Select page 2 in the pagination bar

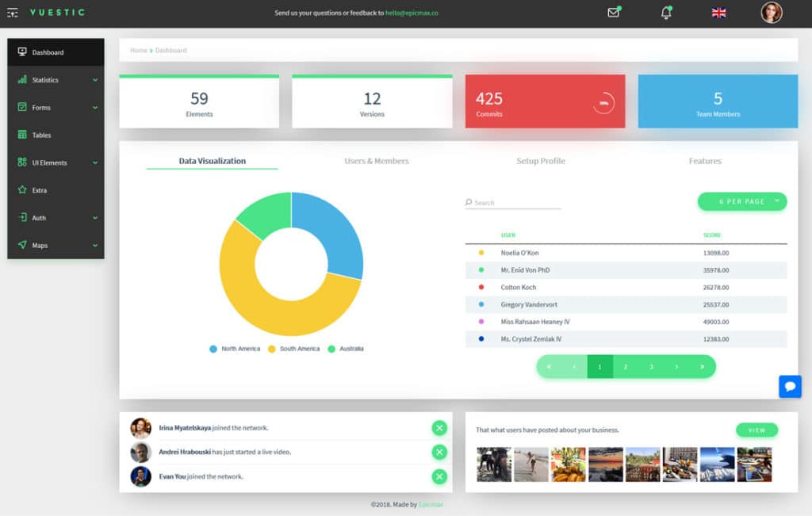[626, 367]
